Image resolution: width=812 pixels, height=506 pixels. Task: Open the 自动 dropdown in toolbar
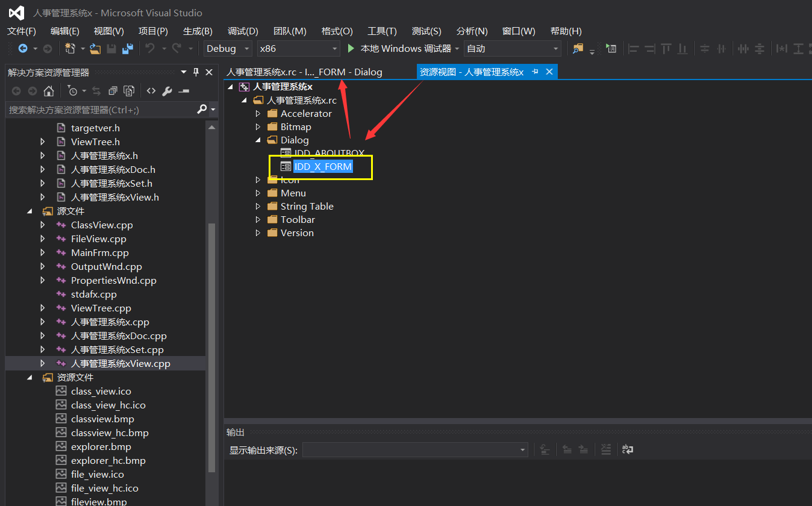[x=555, y=49]
